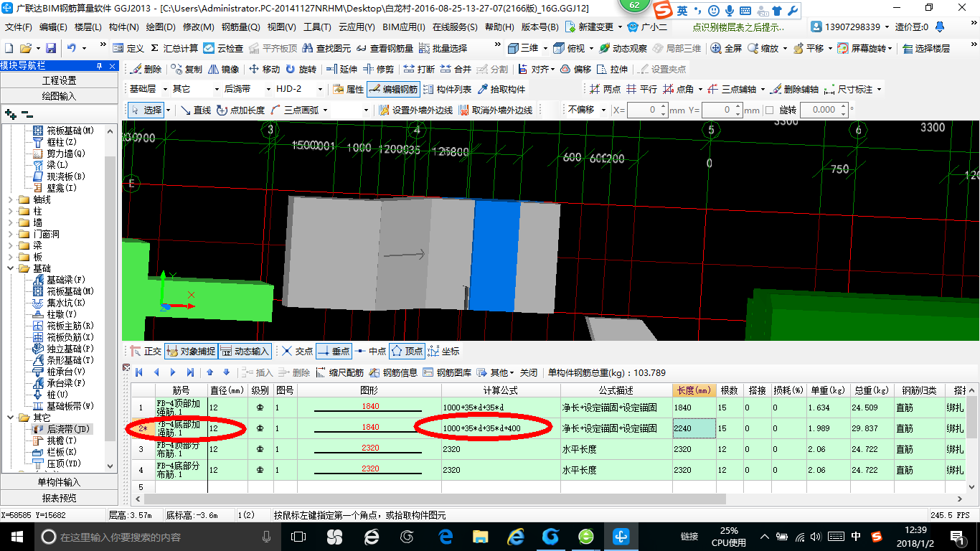Open the 工具(T) menu
This screenshot has width=980, height=551.
tap(317, 27)
